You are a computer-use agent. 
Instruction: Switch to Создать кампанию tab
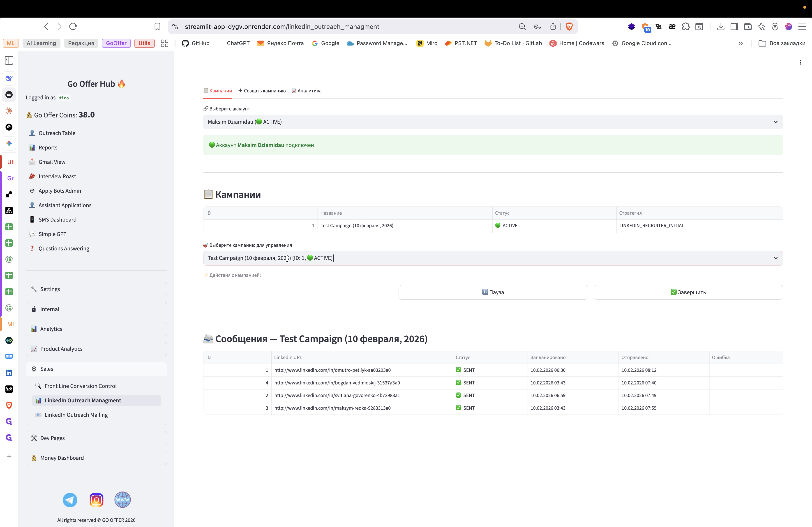(x=262, y=91)
